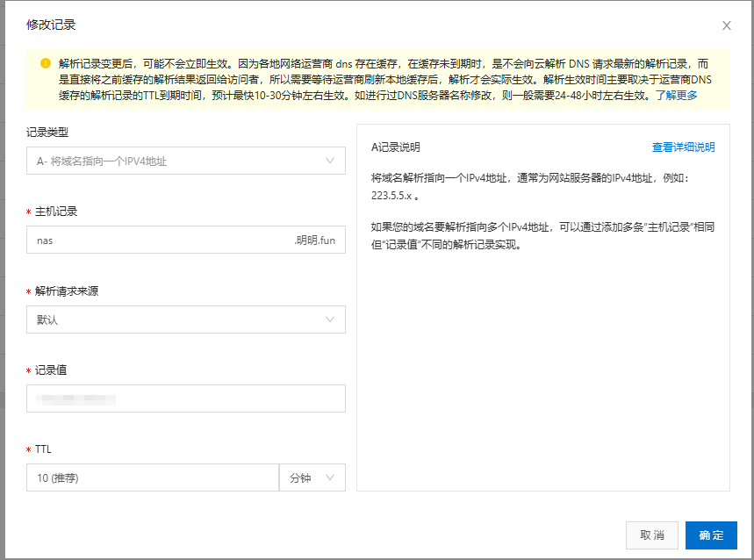The height and width of the screenshot is (560, 754).
Task: Open the 查看详细说明 link
Action: (683, 147)
